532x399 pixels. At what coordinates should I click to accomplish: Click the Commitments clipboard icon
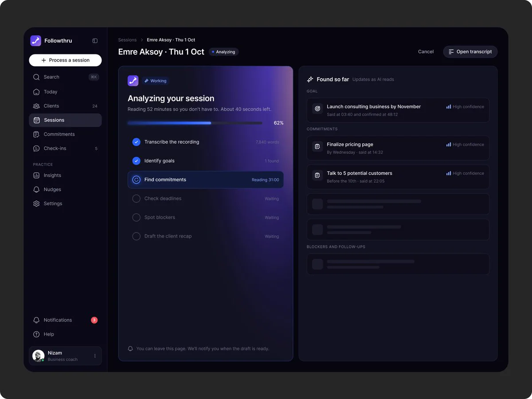36,134
